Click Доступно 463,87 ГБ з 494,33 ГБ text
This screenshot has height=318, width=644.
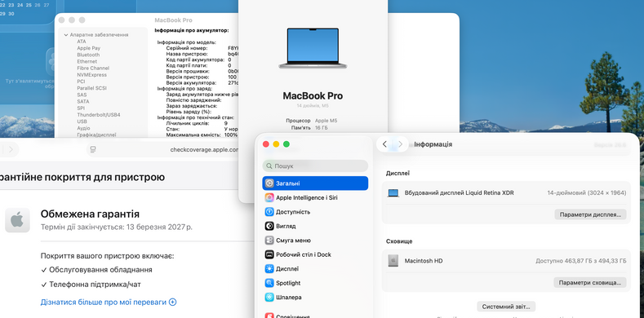click(x=581, y=261)
